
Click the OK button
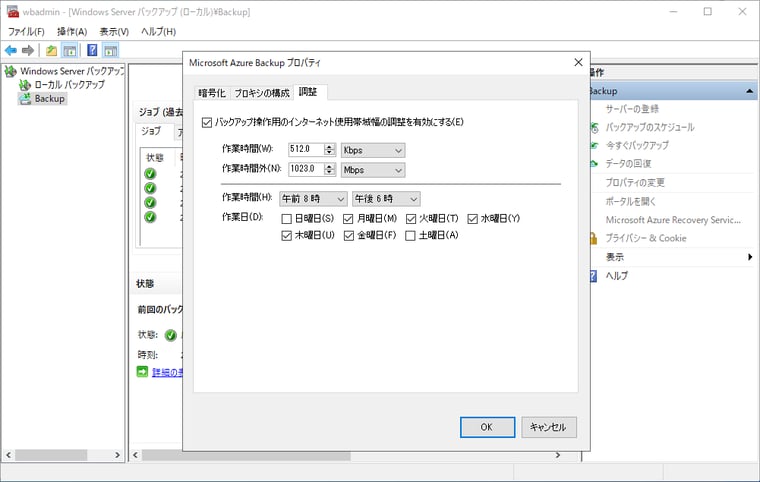click(487, 427)
